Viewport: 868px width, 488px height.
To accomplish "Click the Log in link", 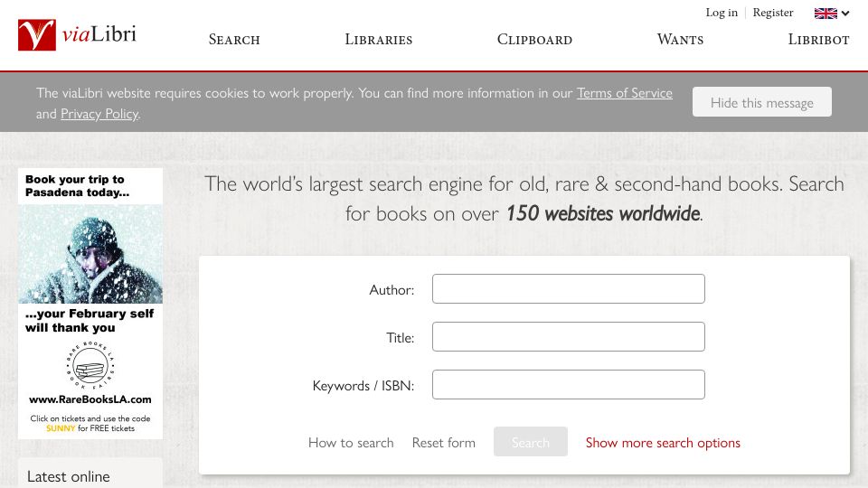I will point(722,13).
